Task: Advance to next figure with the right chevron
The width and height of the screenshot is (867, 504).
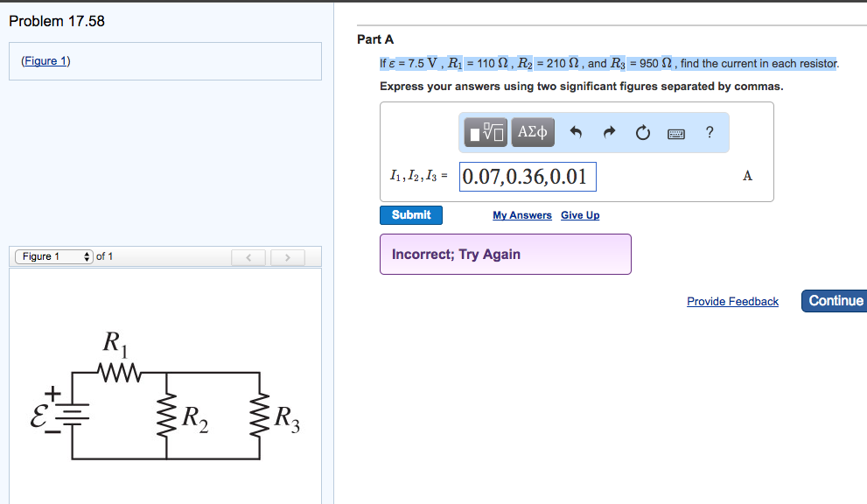Action: pyautogui.click(x=287, y=256)
